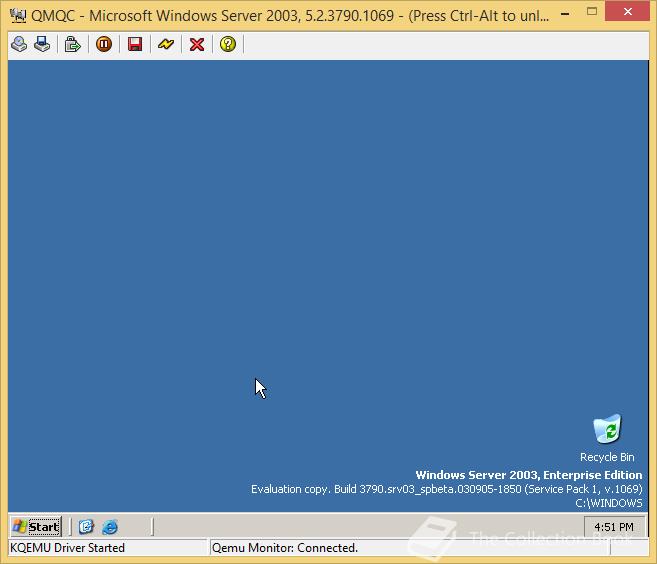
Task: Minimize the QMQC window
Action: (x=565, y=14)
